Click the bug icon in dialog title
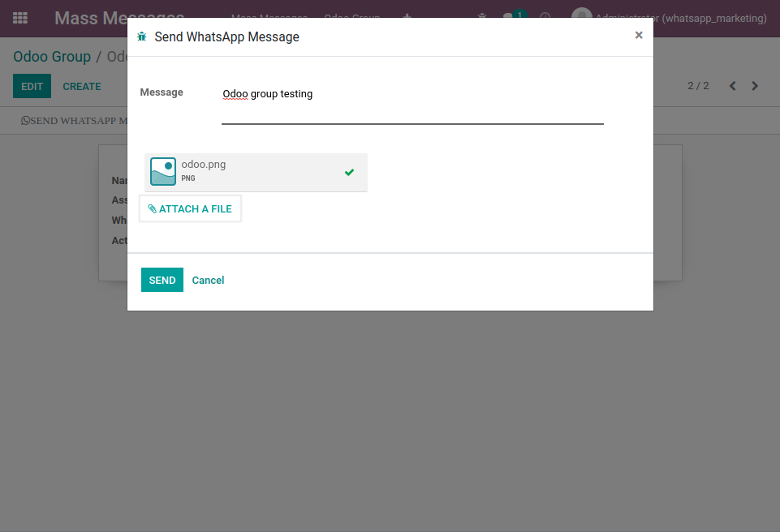780x532 pixels. click(x=142, y=36)
